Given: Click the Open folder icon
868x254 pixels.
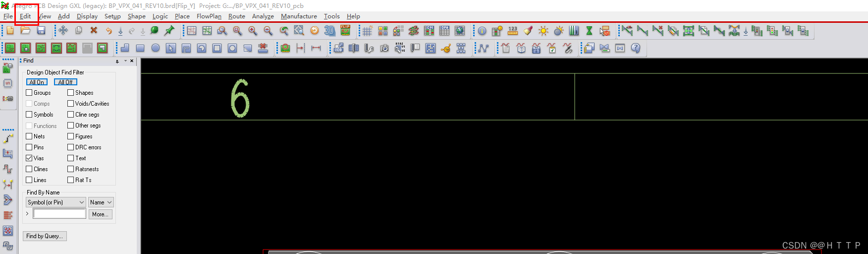Looking at the screenshot, I should coord(25,31).
